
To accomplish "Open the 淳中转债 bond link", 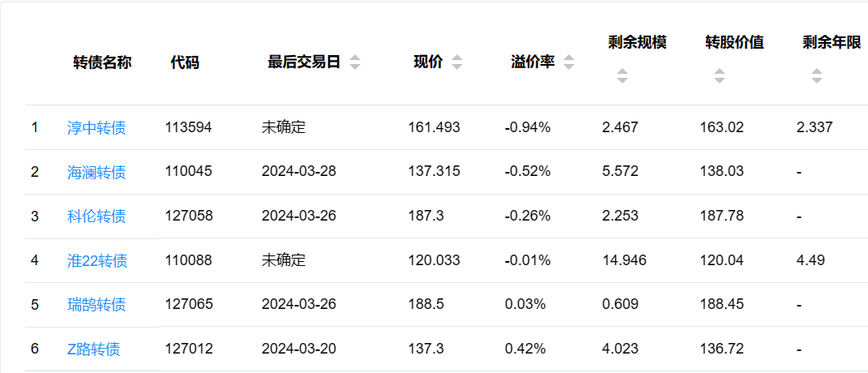I will (96, 127).
